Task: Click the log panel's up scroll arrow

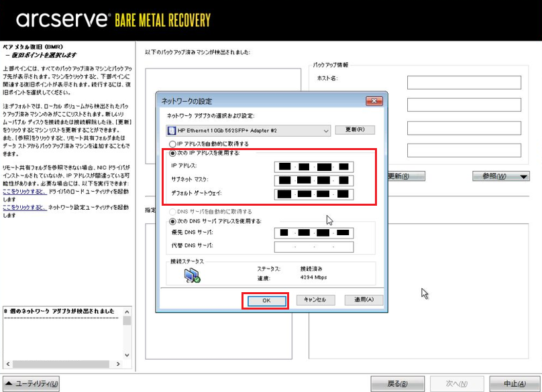Action: click(127, 312)
